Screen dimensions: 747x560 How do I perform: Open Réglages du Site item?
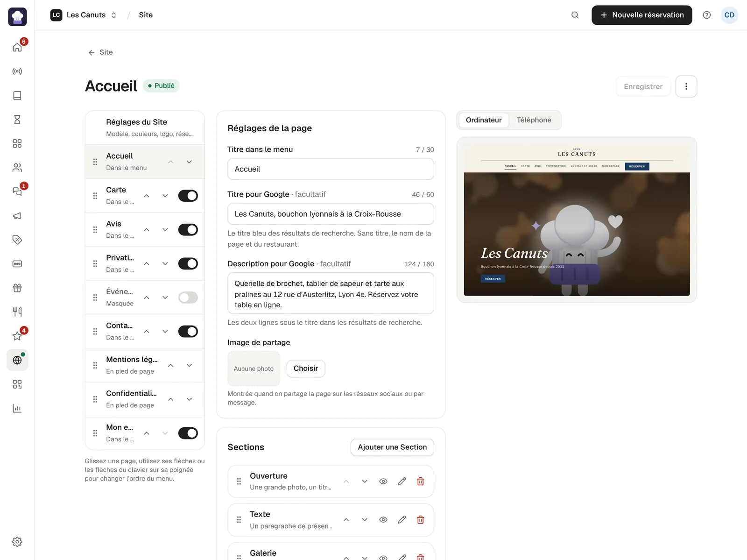click(x=145, y=128)
